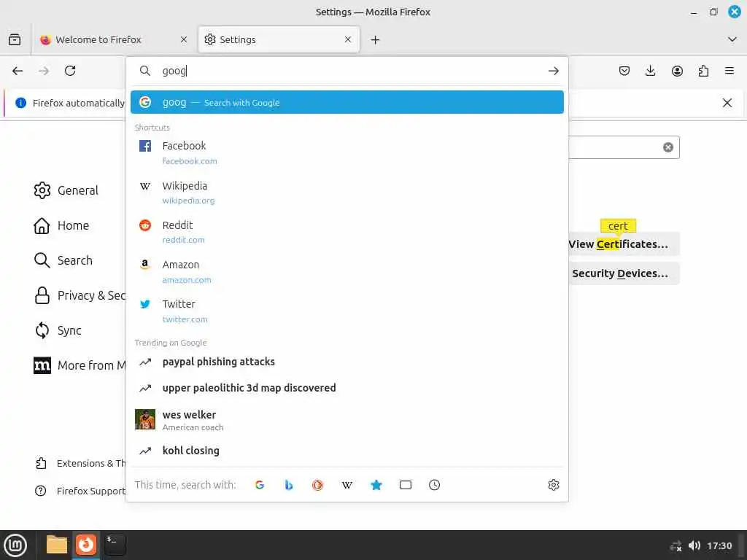Open Sync settings category

58,330
